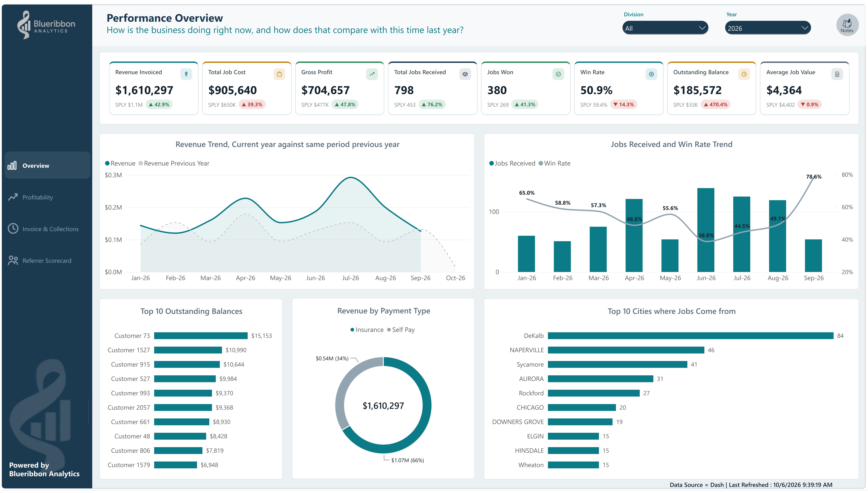Click the Overview bar chart icon
This screenshot has width=868, height=493.
(x=12, y=166)
